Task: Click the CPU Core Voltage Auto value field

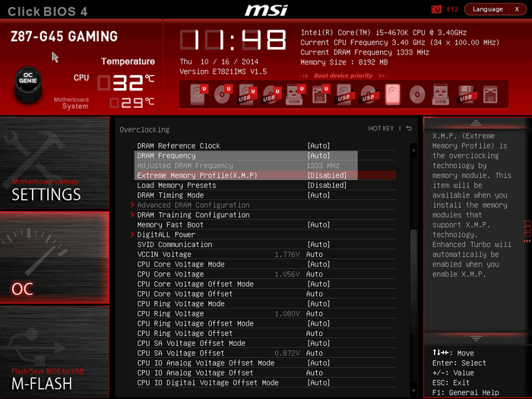Action: click(315, 274)
